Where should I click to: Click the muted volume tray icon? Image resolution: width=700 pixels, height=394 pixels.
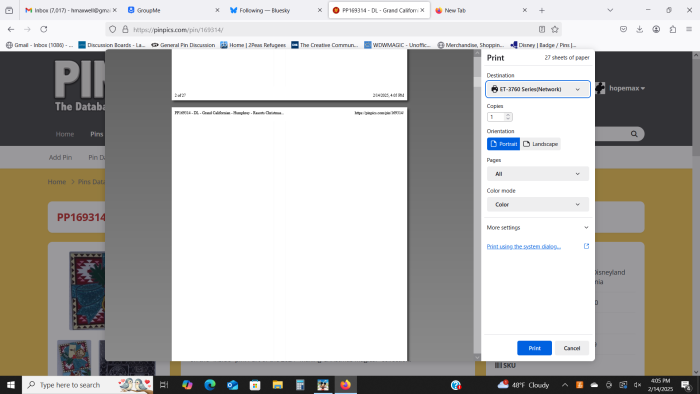pyautogui.click(x=638, y=385)
